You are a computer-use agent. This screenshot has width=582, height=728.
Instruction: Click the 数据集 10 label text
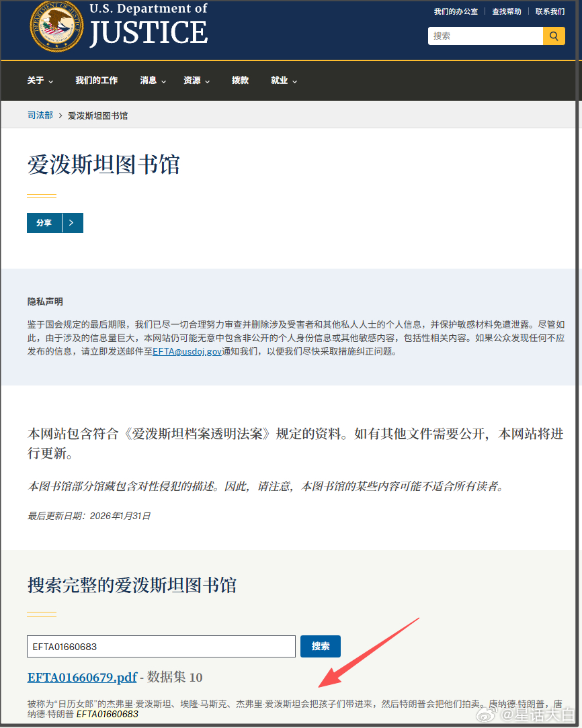175,678
